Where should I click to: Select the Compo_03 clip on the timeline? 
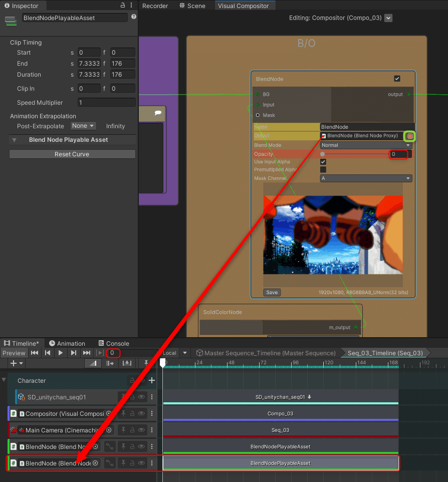point(281,413)
